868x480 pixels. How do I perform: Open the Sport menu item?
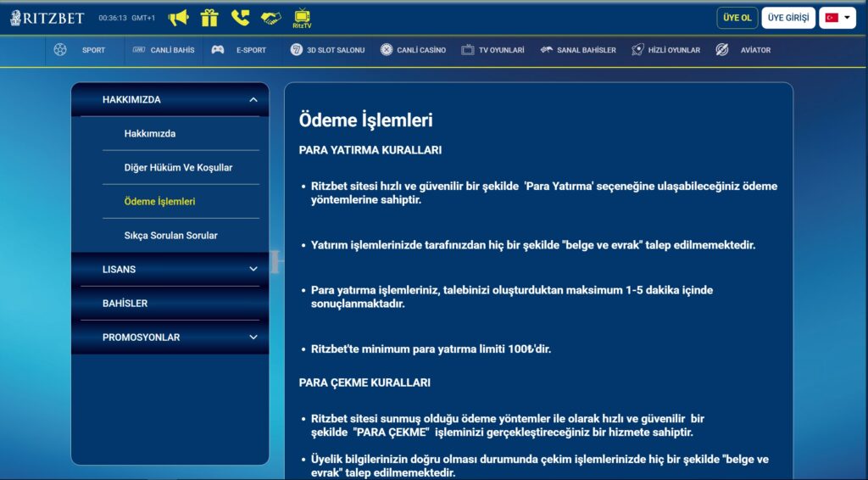coord(93,50)
